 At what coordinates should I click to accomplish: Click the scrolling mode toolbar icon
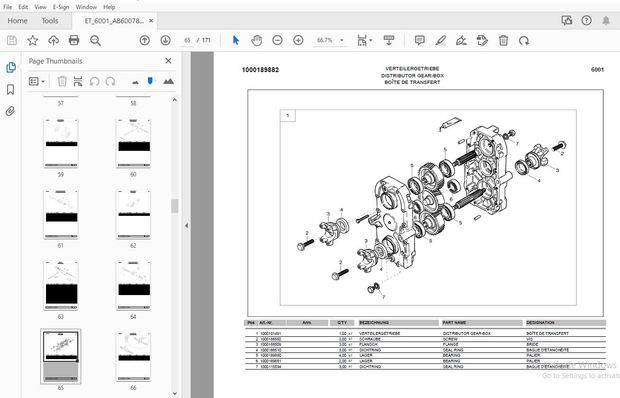pos(389,40)
